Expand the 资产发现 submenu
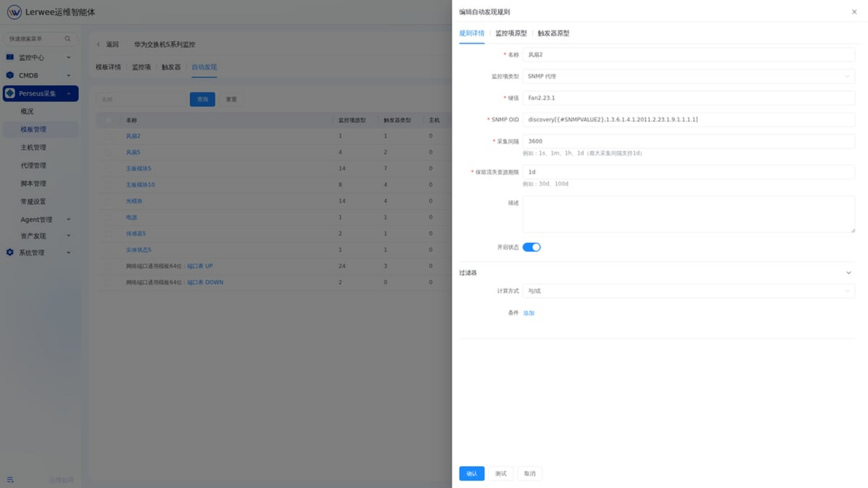 click(69, 236)
